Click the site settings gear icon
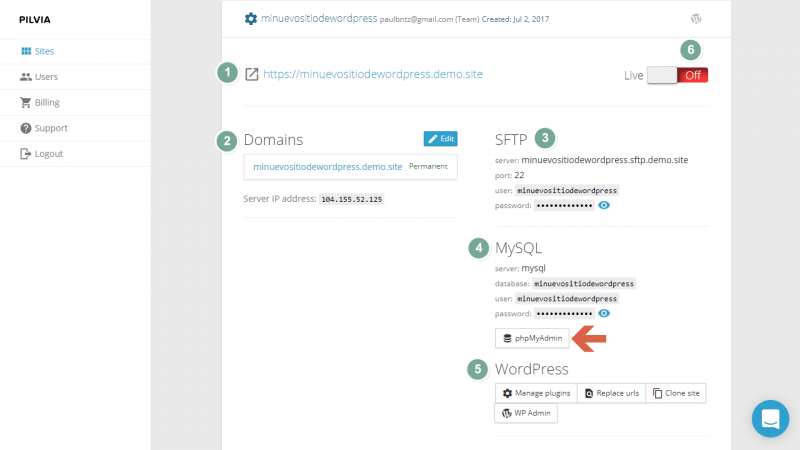The height and width of the screenshot is (450, 800). (251, 19)
